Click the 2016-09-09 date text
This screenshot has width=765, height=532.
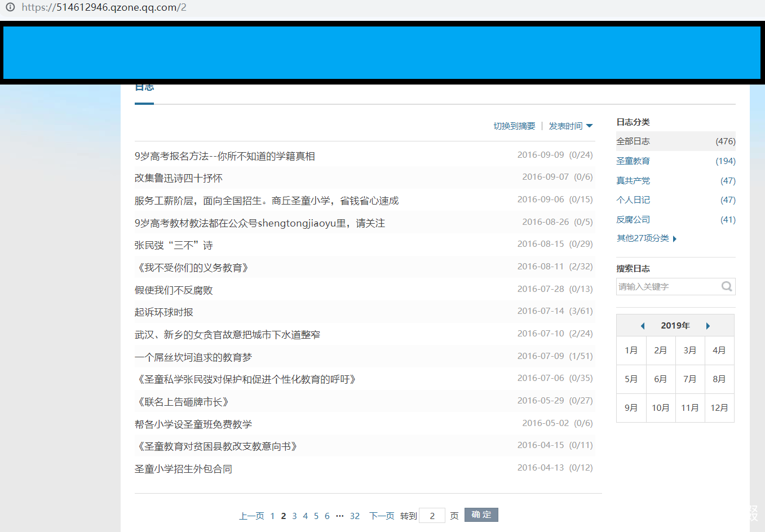point(541,155)
